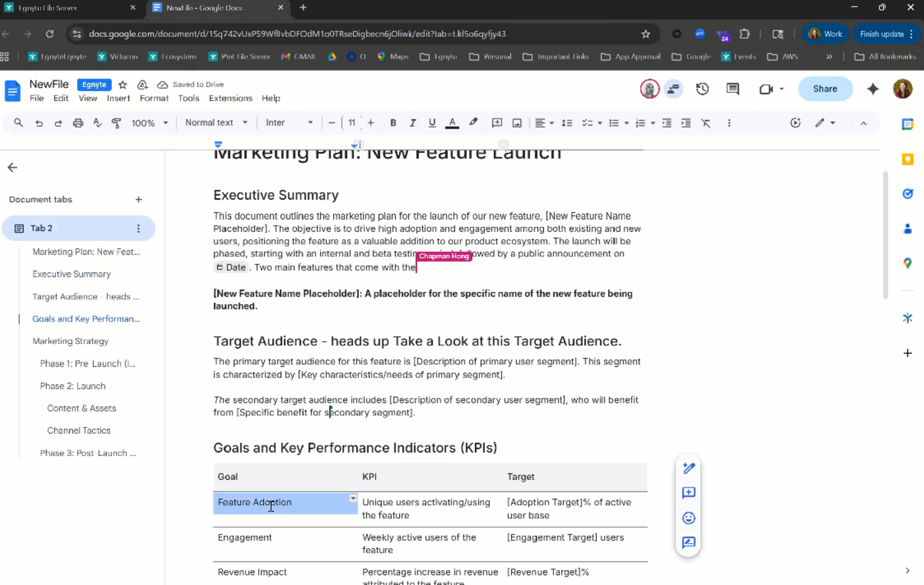924x585 pixels.
Task: Go to Marketing Strategy heading in outline
Action: (70, 341)
